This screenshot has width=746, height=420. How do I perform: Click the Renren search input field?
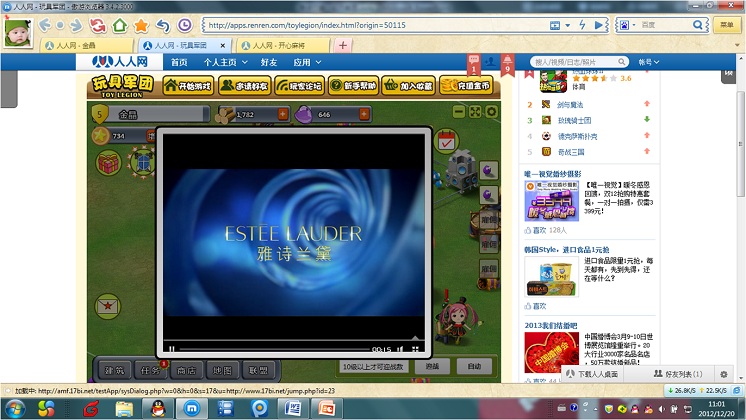576,62
